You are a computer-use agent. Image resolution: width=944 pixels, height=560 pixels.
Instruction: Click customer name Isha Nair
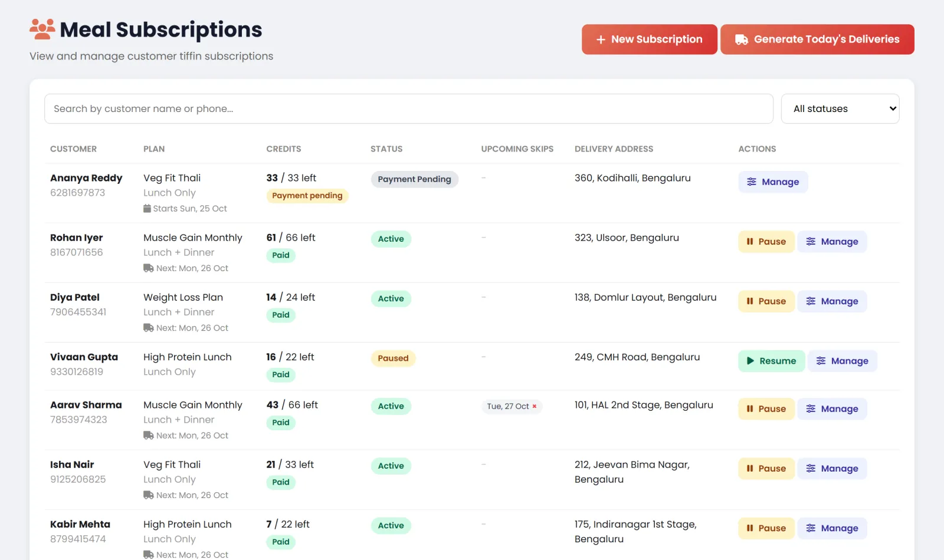(x=72, y=465)
